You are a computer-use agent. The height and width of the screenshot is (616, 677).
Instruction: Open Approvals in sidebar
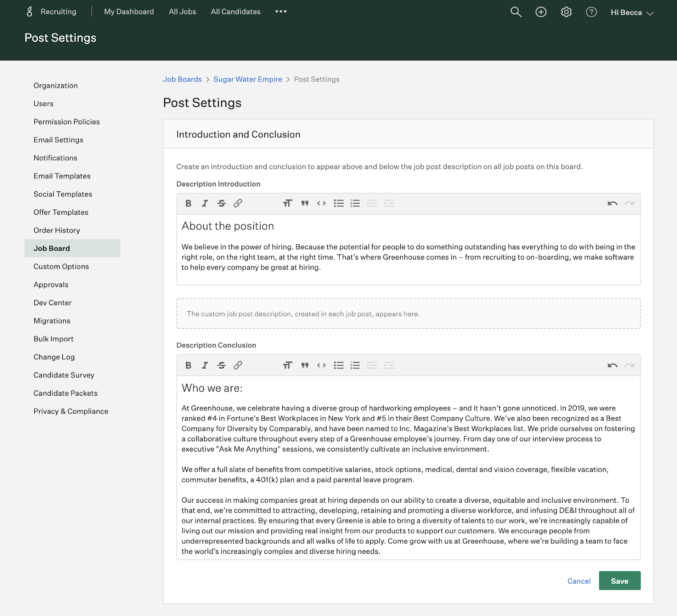pos(51,285)
